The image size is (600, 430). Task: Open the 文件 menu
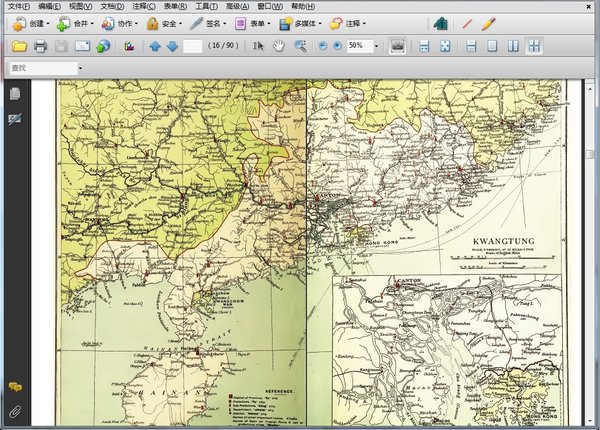[18, 6]
